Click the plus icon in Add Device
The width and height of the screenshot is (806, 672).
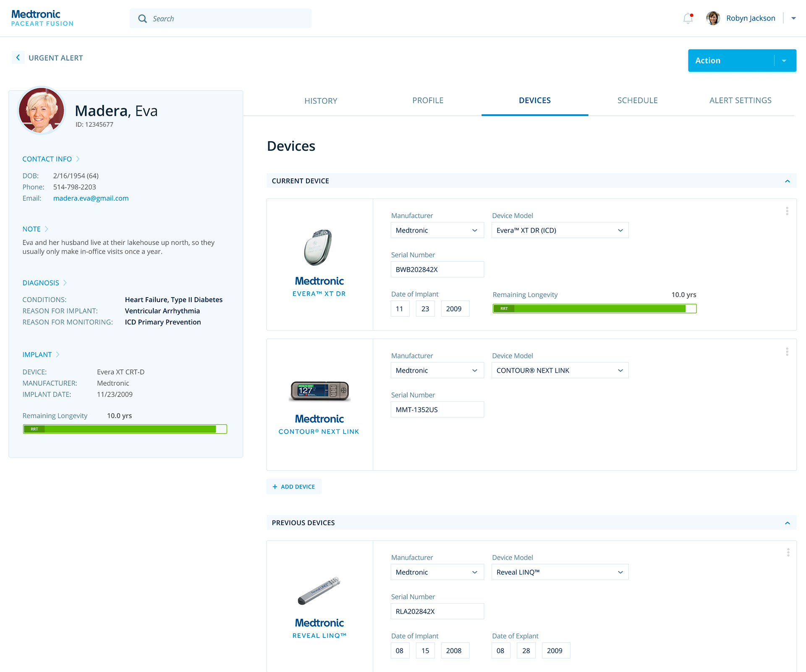[x=275, y=487]
